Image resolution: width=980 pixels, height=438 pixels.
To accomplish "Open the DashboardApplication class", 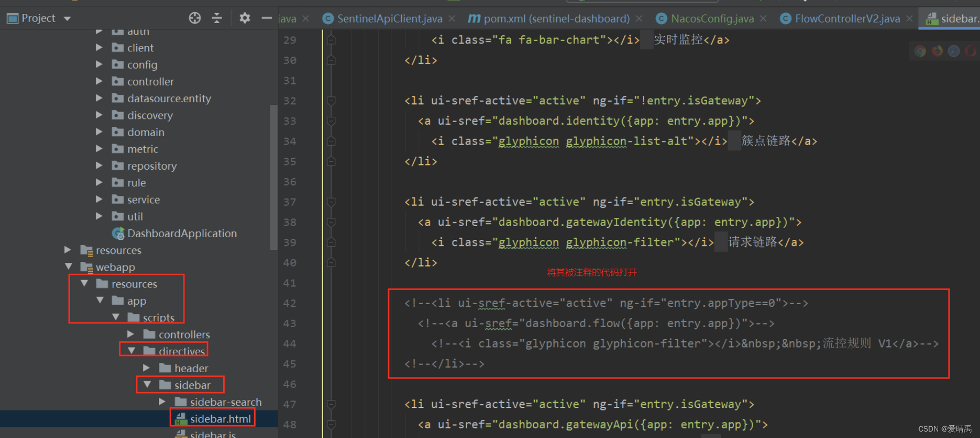I will [x=182, y=233].
